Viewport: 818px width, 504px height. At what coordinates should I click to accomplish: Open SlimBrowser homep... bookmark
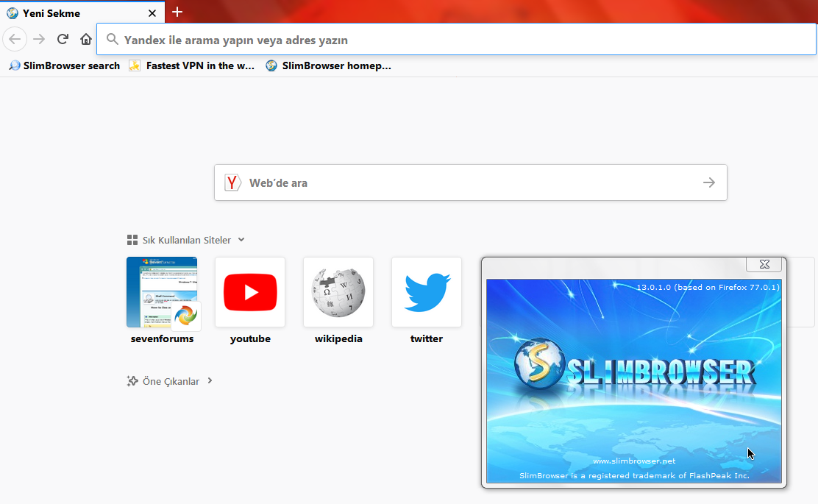point(329,65)
